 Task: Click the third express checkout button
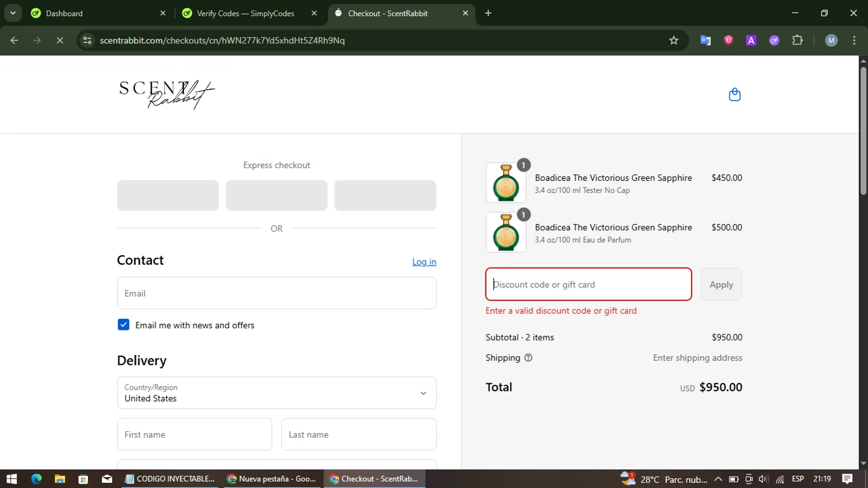pos(385,195)
